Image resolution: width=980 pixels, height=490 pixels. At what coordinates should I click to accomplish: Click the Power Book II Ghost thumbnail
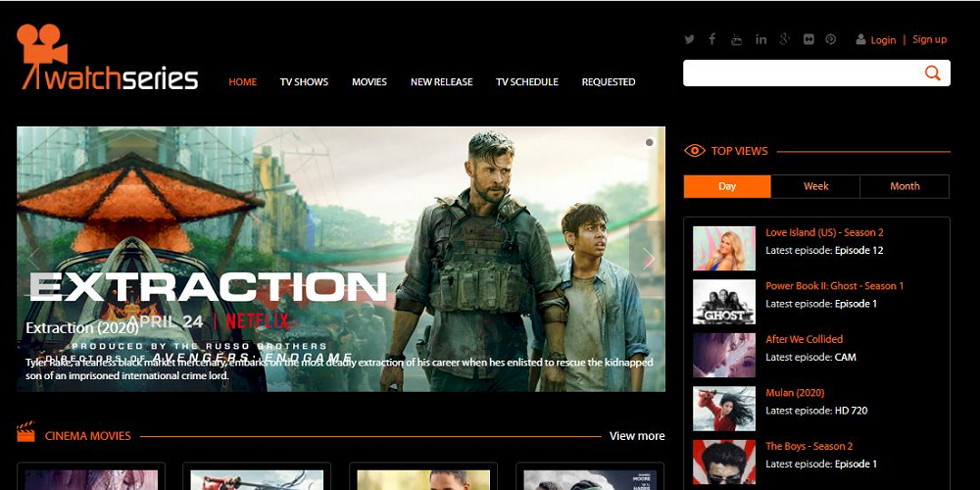click(x=724, y=302)
